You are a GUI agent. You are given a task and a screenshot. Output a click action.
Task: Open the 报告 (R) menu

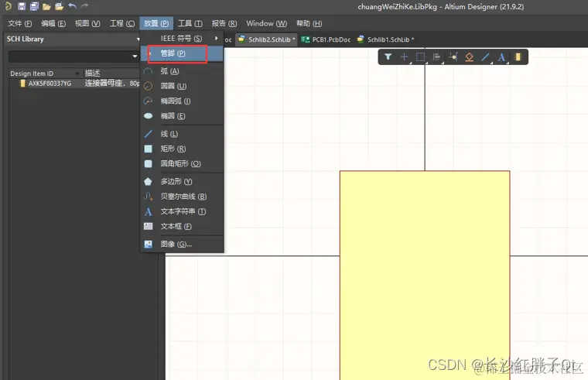point(224,23)
